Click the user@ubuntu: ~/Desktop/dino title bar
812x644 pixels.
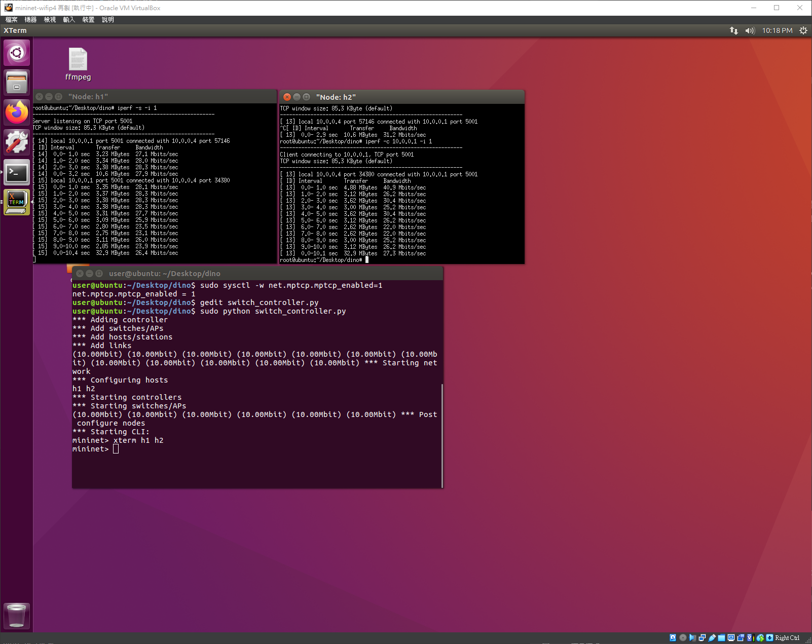[x=257, y=273]
